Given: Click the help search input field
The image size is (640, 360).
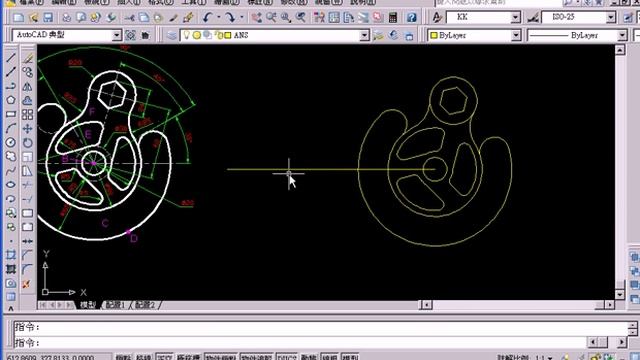Looking at the screenshot, I should coord(498,2).
